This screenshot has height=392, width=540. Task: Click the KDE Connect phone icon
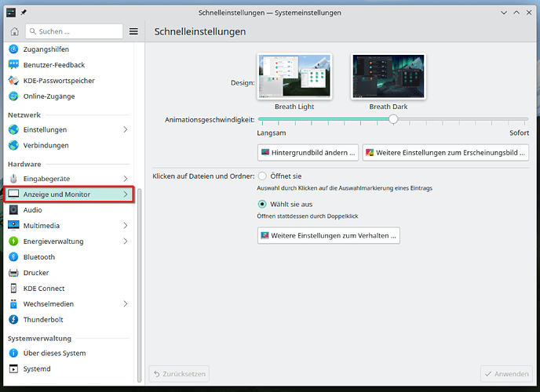[x=13, y=289]
